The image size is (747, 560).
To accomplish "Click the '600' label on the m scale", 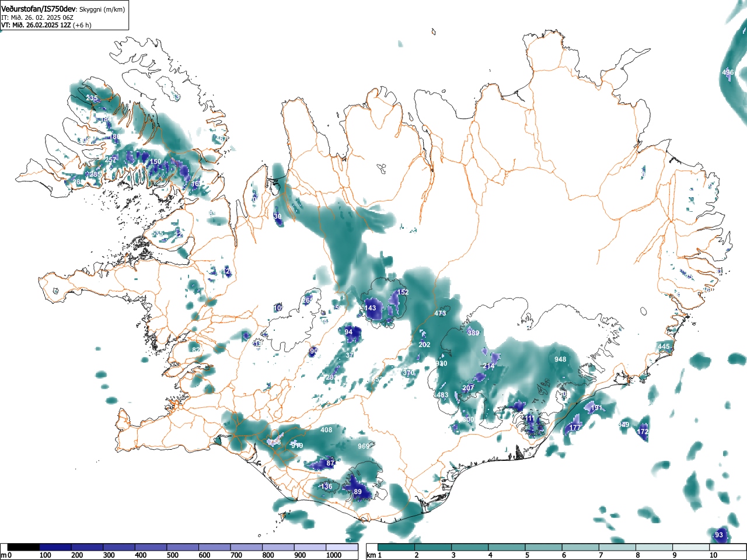I will (204, 555).
